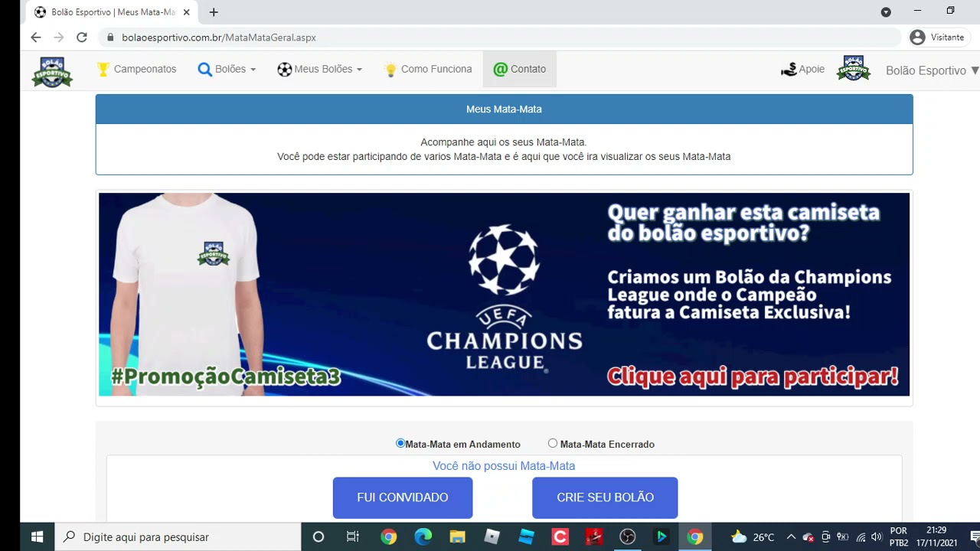The width and height of the screenshot is (980, 551).
Task: Open File Explorer from the taskbar
Action: 457,537
